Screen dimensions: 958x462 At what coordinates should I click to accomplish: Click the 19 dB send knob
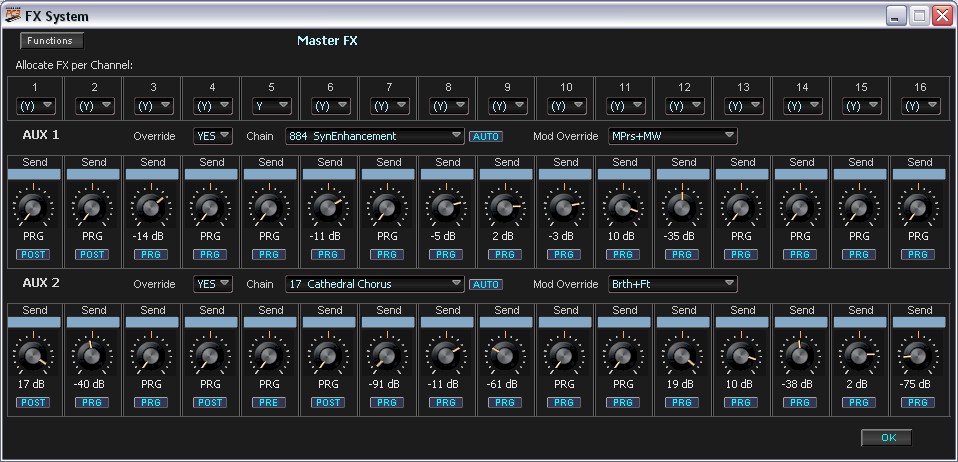tap(683, 355)
